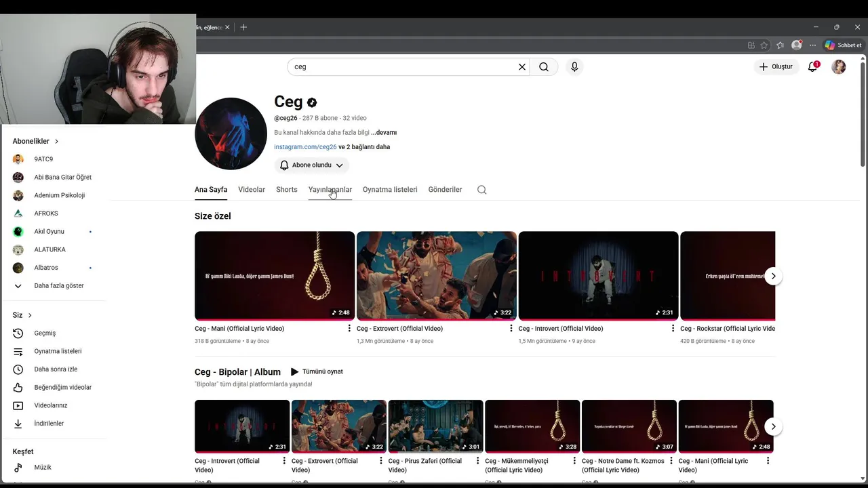868x488 pixels.
Task: Clear the search box with the X icon
Action: [x=522, y=67]
